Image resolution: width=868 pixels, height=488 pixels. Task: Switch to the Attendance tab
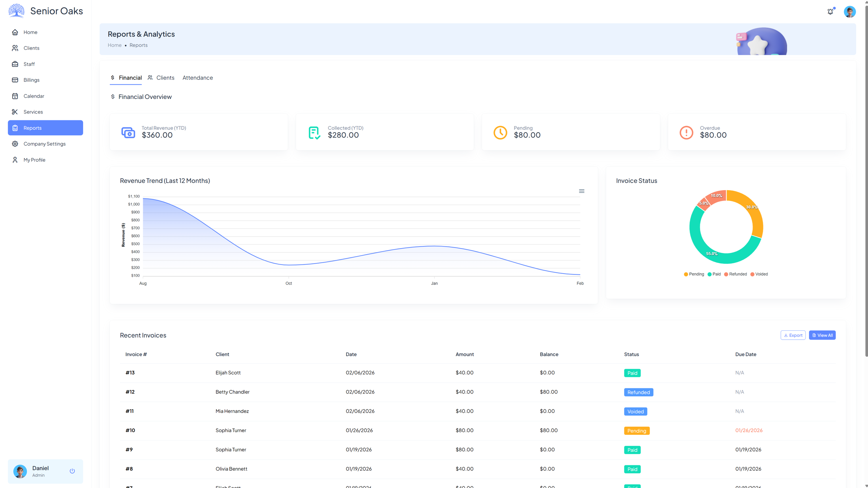click(x=198, y=78)
